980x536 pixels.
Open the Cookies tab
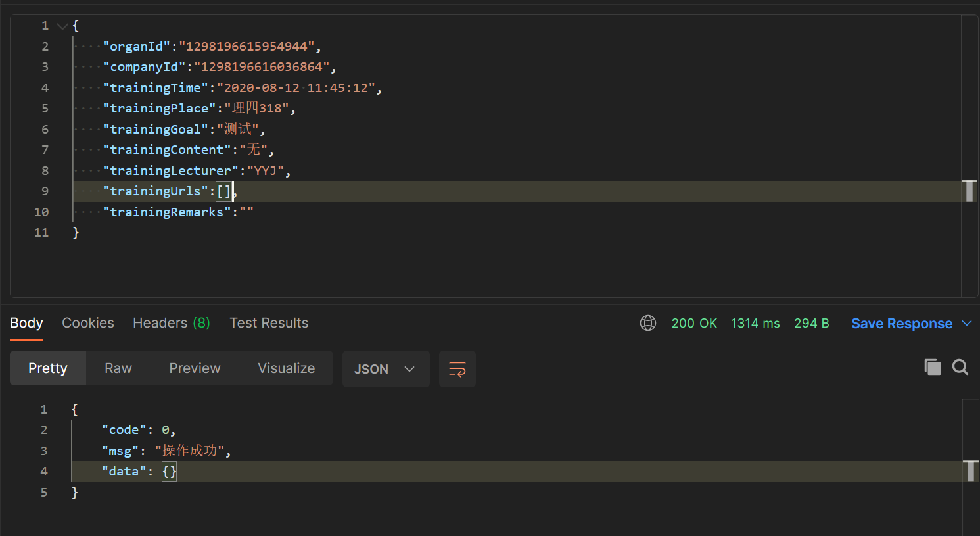(88, 323)
